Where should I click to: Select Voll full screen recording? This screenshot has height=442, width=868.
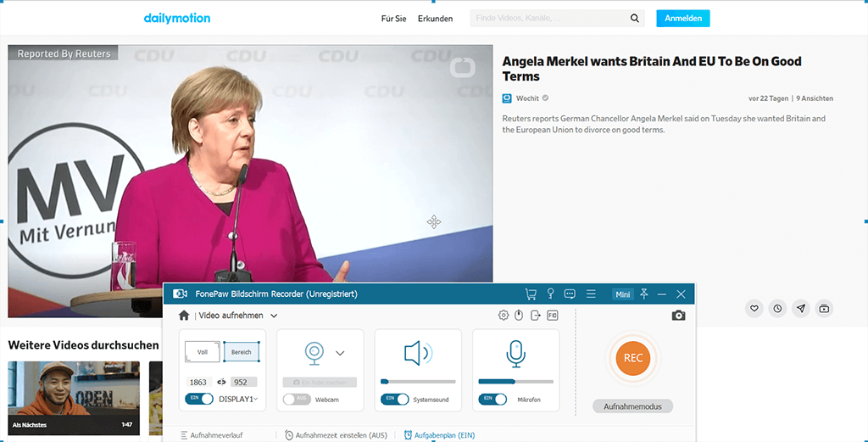pos(203,352)
